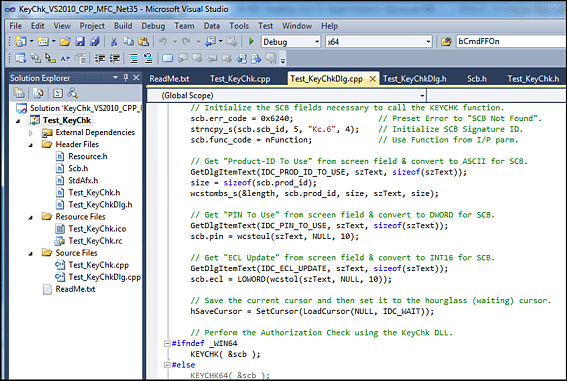Collapse the Header Files folder
This screenshot has width=567, height=381.
(x=31, y=145)
